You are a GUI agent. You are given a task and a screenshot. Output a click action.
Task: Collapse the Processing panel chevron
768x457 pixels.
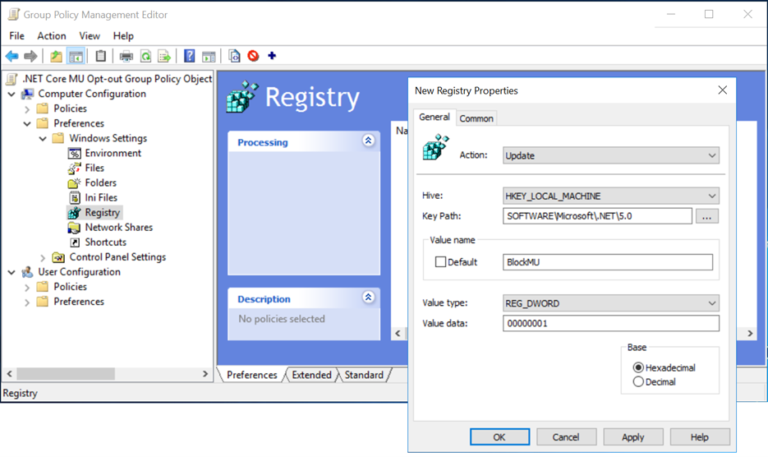pyautogui.click(x=368, y=142)
